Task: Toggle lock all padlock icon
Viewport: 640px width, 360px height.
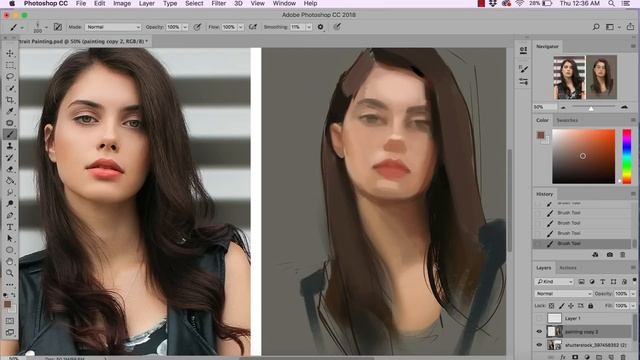Action: [590, 306]
